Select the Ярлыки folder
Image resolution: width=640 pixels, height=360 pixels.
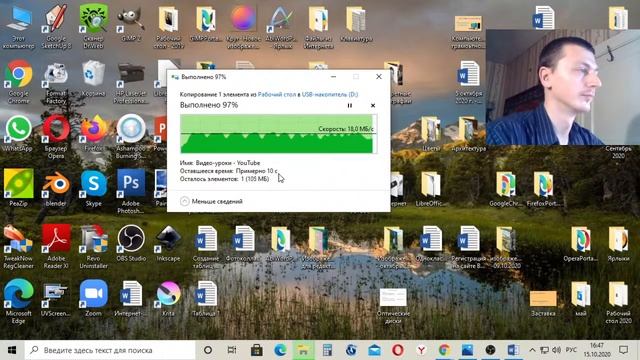tap(618, 244)
